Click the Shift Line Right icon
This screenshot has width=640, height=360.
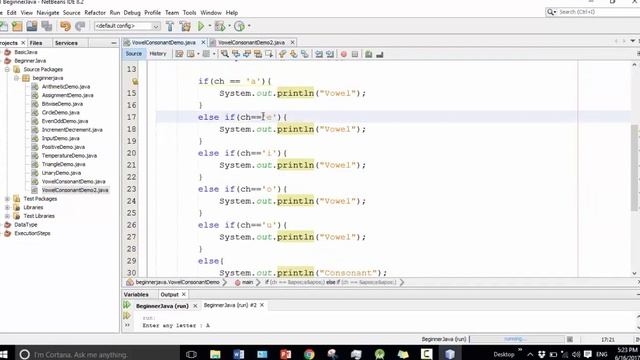(x=330, y=54)
